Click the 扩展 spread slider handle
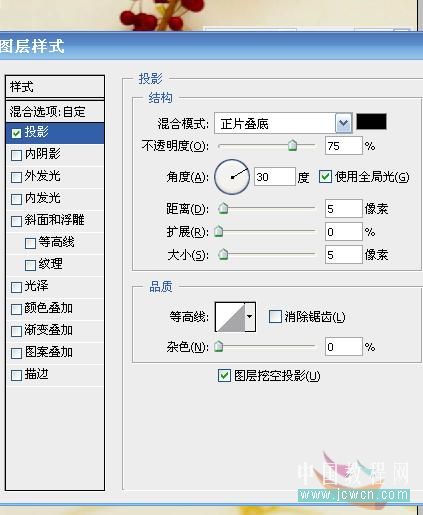 pos(219,231)
